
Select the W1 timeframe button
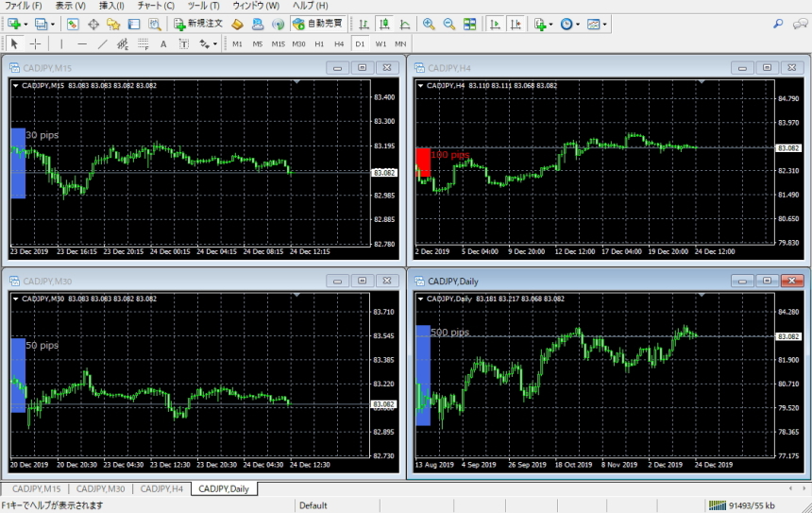[x=381, y=44]
